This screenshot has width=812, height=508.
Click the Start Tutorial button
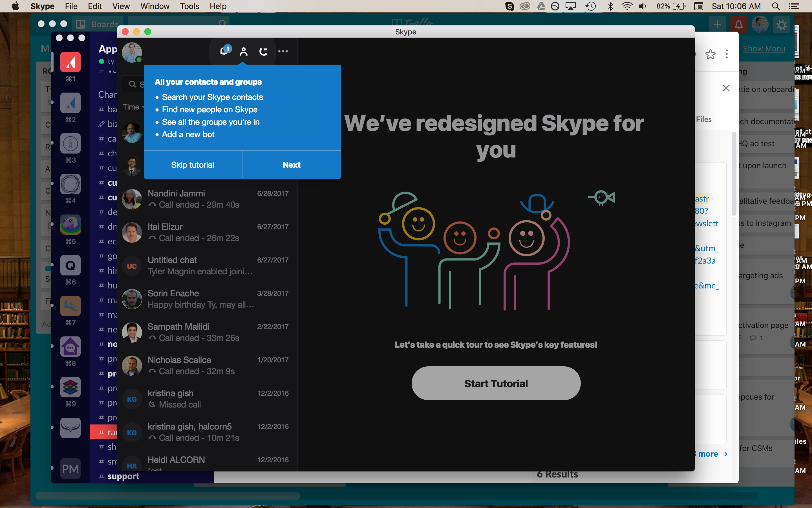496,383
